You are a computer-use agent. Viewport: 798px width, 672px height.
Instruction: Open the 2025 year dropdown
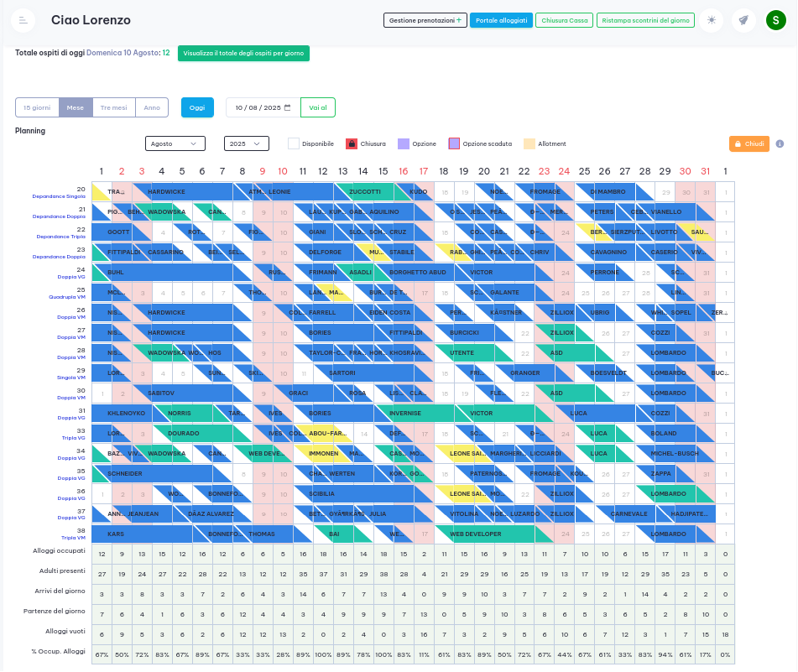coord(246,143)
